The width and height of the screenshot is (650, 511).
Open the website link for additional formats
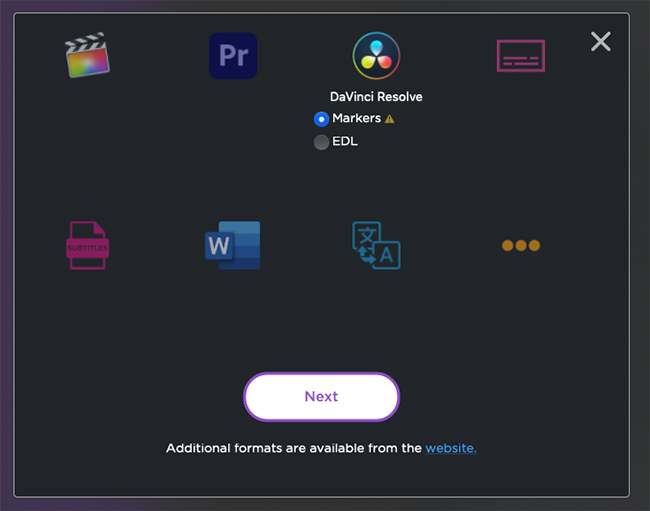451,448
